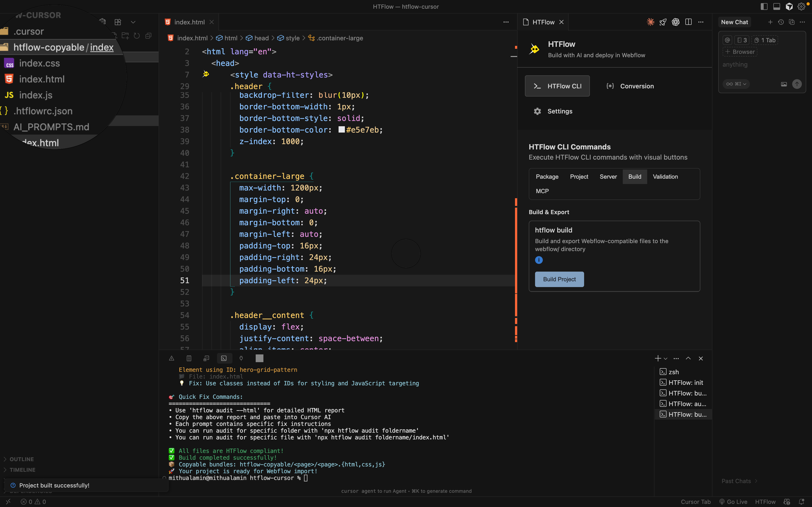Expand the OUTLINE section

point(22,459)
